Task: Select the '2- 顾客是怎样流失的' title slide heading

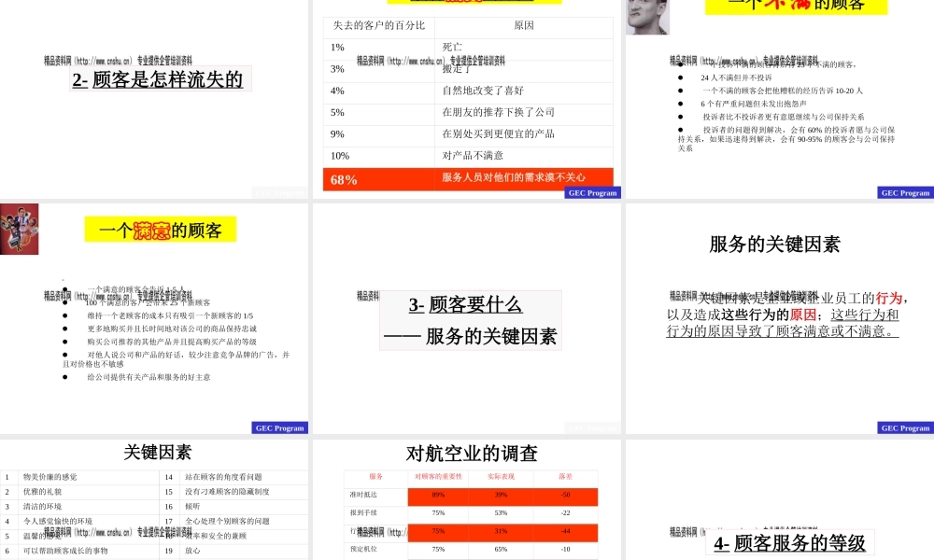Action: tap(158, 79)
